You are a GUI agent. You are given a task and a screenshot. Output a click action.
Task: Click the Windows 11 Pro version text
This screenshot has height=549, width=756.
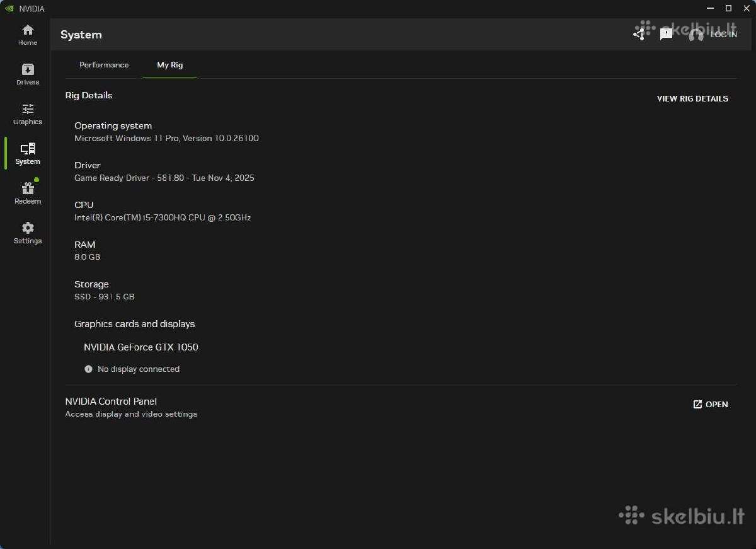[166, 138]
